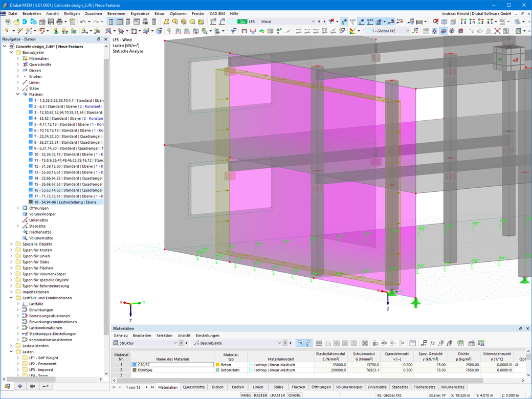The height and width of the screenshot is (399, 532).
Task: Click the deformation results icon
Action: click(253, 31)
